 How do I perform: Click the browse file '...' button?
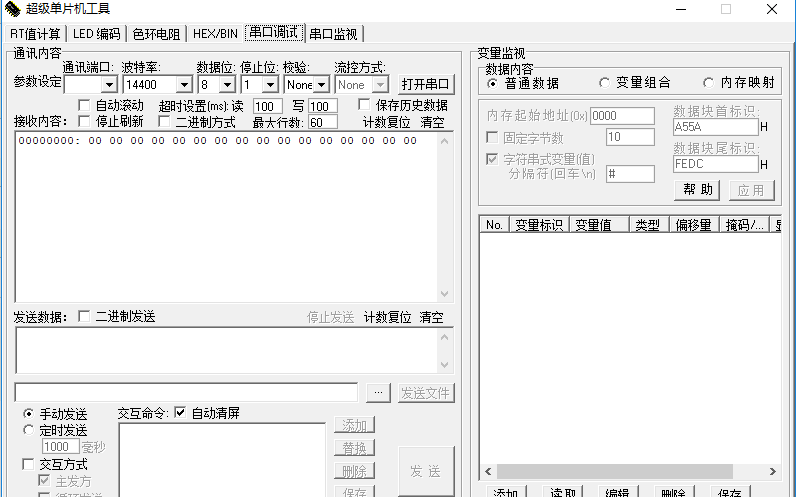click(376, 392)
